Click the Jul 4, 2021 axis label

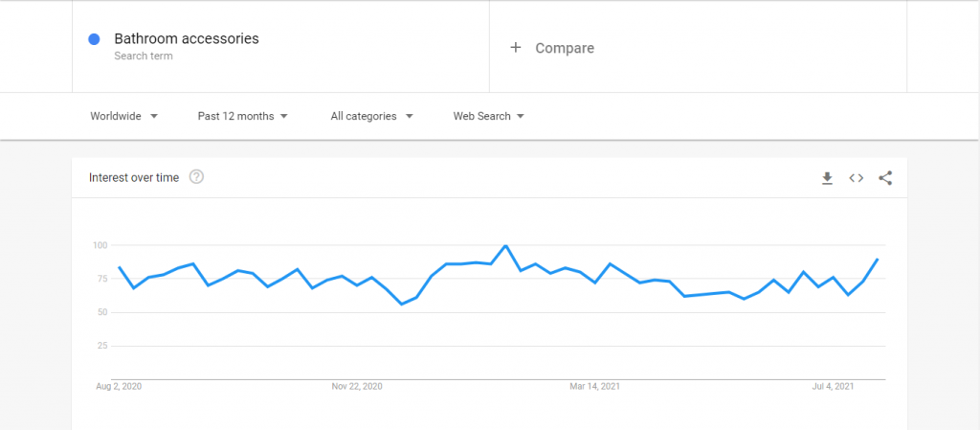833,387
